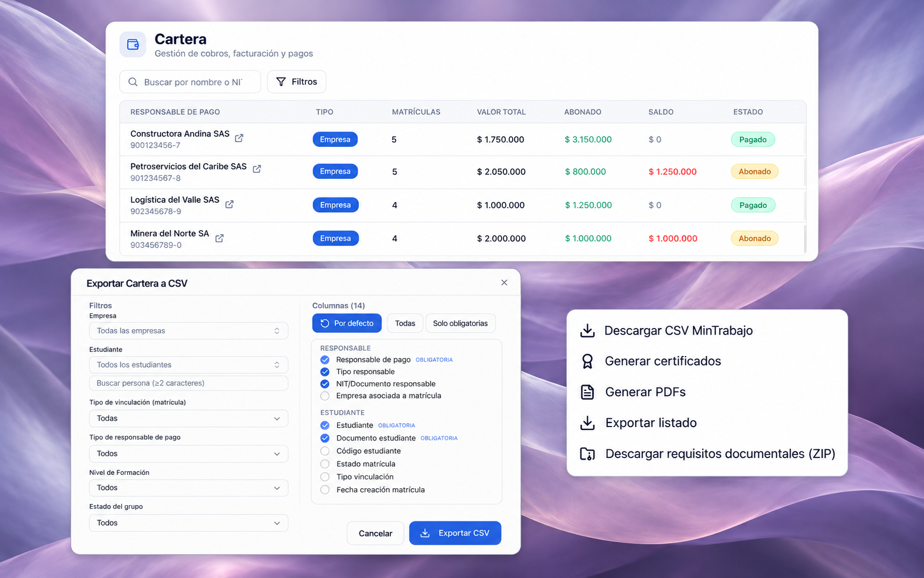Expand the Todas las empresas dropdown
Image resolution: width=924 pixels, height=578 pixels.
(x=189, y=331)
